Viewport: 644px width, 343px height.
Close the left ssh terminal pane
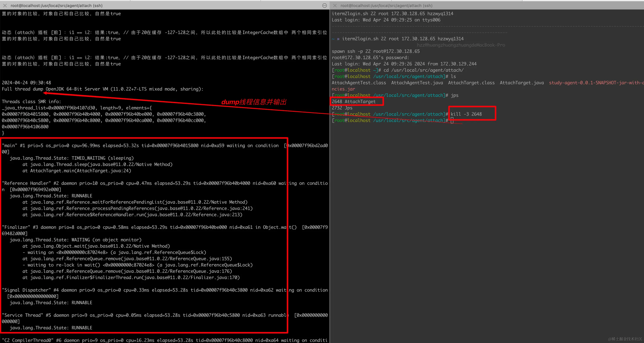[5, 6]
